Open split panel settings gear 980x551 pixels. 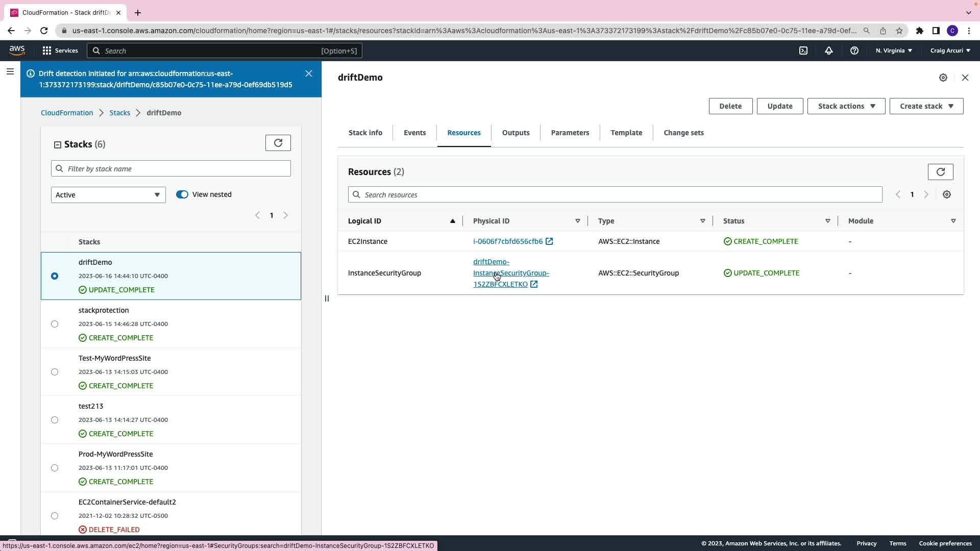click(943, 78)
